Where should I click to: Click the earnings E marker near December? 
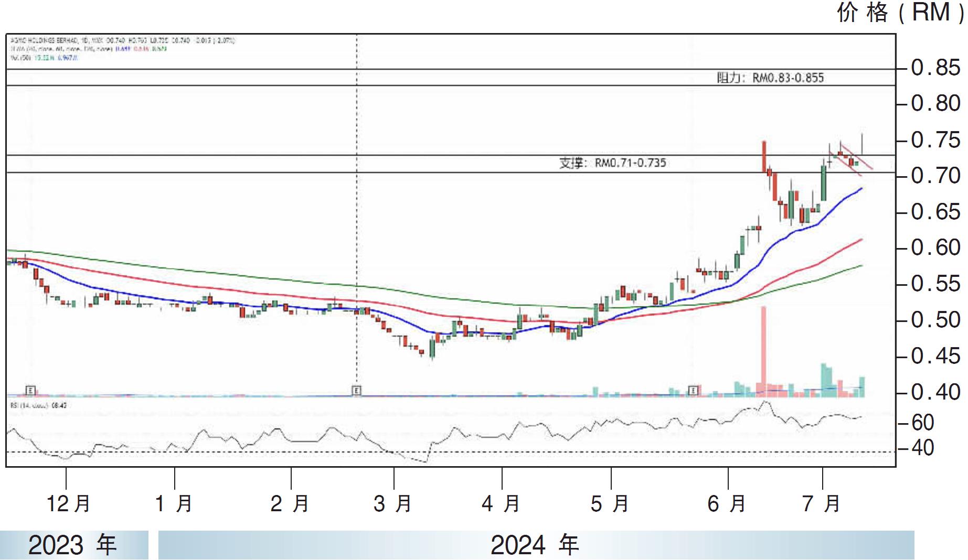point(31,390)
